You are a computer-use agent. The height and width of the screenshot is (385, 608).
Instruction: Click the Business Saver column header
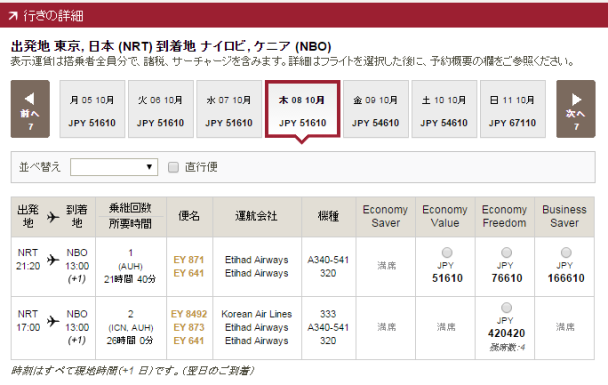coord(564,216)
